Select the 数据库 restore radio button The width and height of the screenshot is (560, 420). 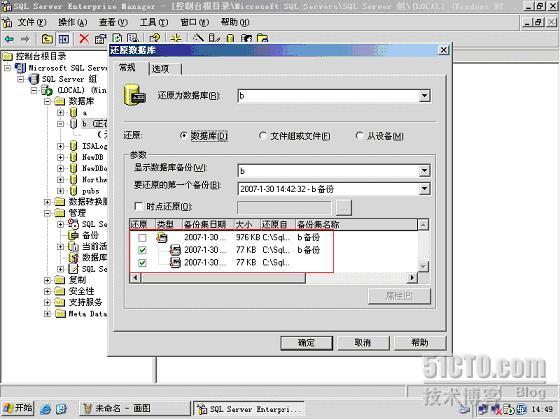point(183,136)
